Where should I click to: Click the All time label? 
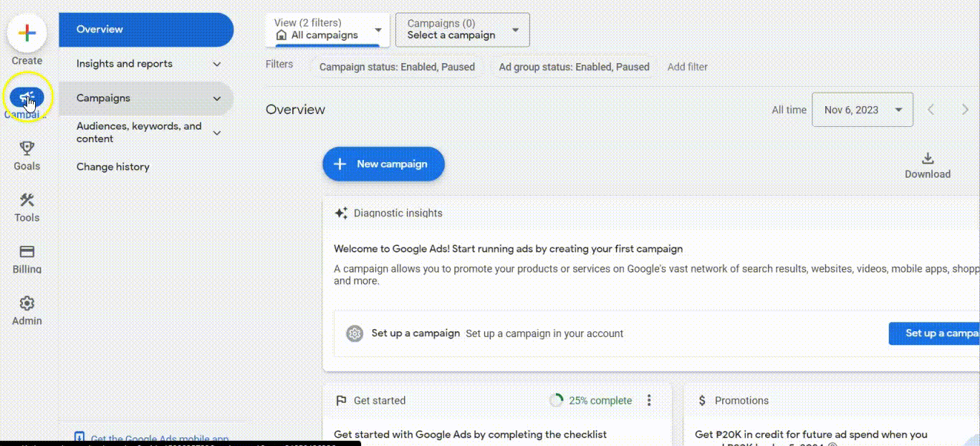(789, 110)
